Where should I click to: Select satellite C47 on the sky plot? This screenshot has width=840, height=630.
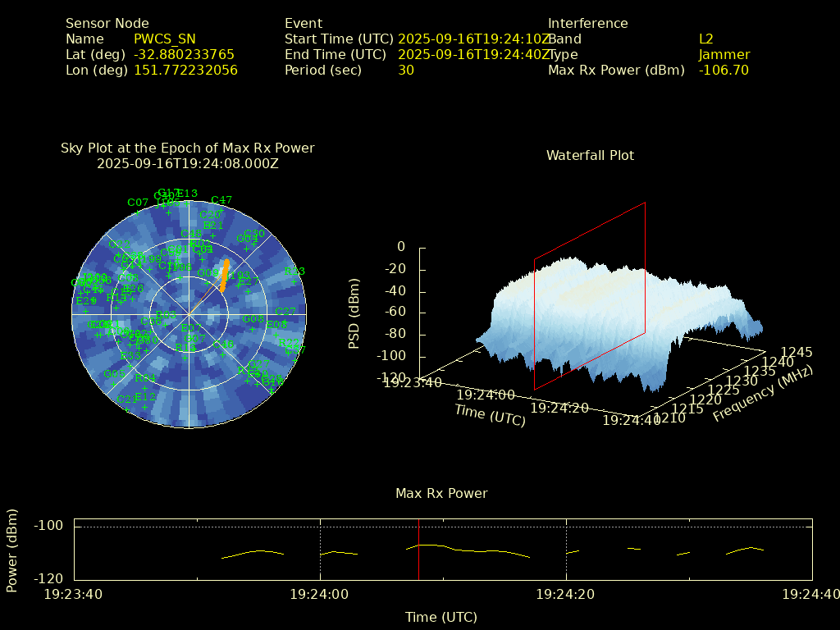221,200
